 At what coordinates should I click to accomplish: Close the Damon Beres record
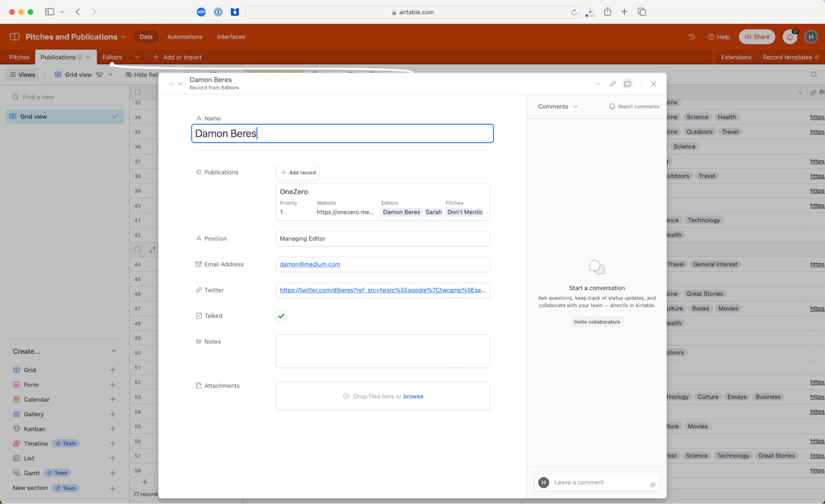(x=654, y=84)
